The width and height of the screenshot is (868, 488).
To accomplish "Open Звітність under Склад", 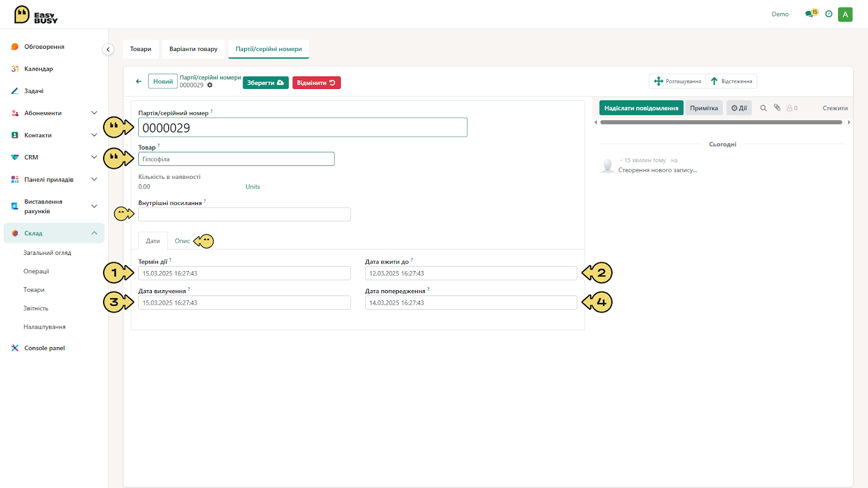I will click(x=36, y=308).
